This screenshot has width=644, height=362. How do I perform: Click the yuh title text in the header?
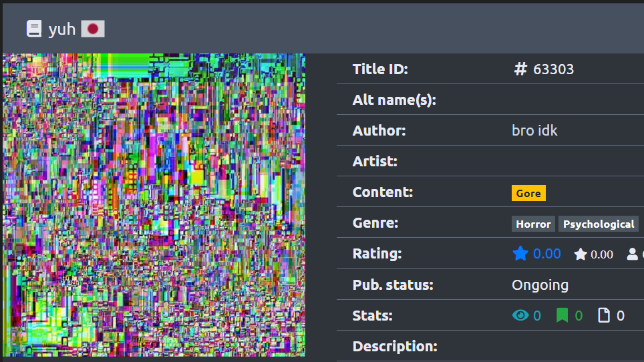coord(61,29)
